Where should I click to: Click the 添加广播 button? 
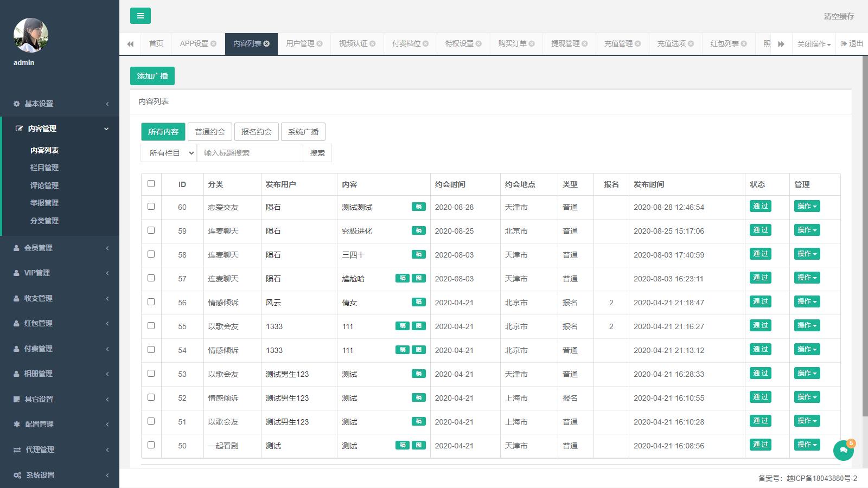click(152, 76)
